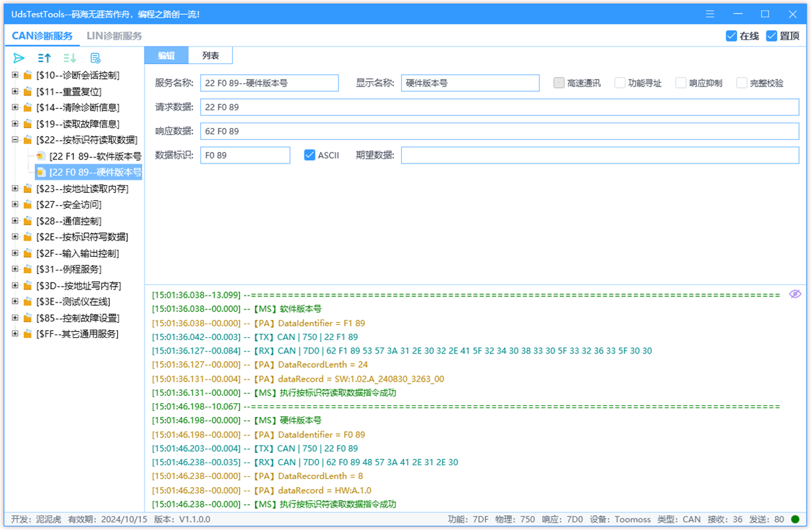This screenshot has width=812, height=530.
Task: Click the status bar text 设备: Toomoss
Action: point(620,519)
